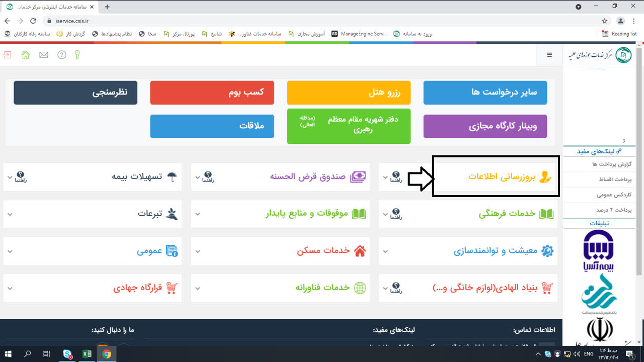Open Skype from the taskbar

pos(66,353)
